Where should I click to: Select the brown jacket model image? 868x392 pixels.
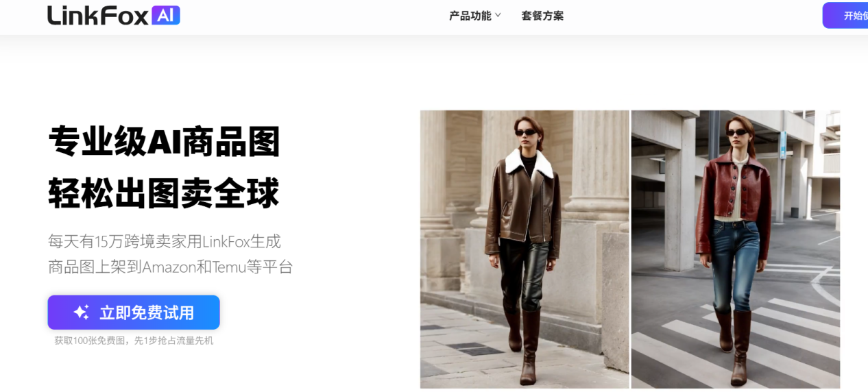[525, 249]
